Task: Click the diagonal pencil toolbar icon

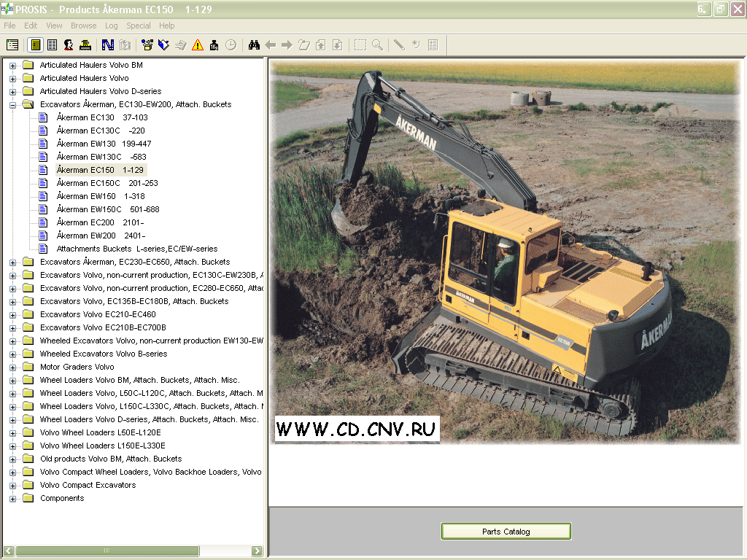Action: [x=399, y=44]
